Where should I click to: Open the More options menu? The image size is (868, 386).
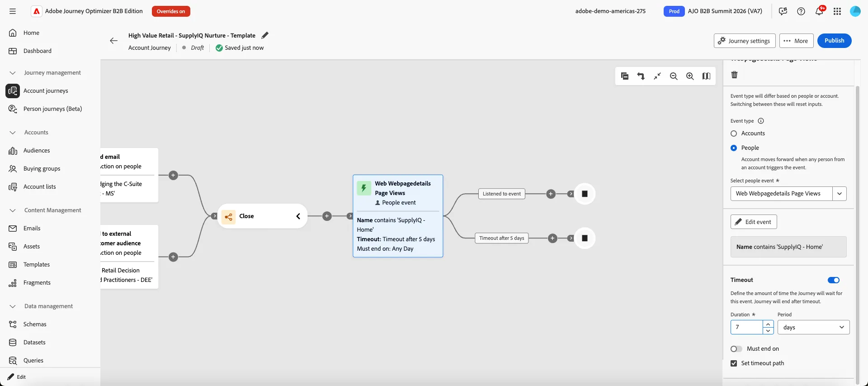click(x=796, y=41)
